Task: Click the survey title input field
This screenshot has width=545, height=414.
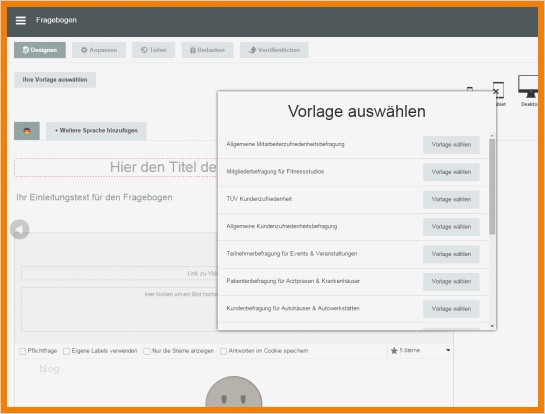Action: [116, 168]
